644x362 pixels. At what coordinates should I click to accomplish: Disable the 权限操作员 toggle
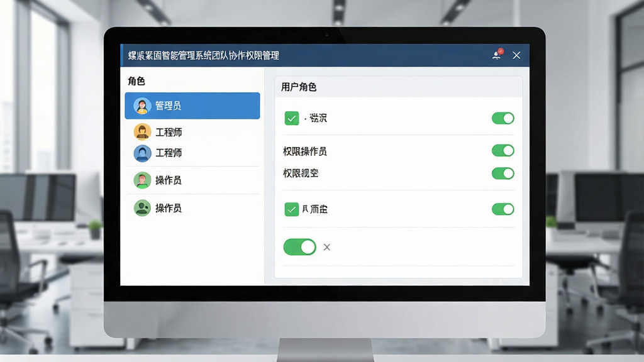pyautogui.click(x=502, y=151)
